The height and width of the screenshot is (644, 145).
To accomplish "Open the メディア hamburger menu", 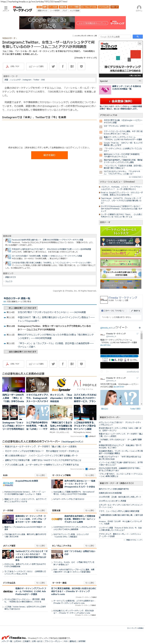I will [x=5, y=9].
